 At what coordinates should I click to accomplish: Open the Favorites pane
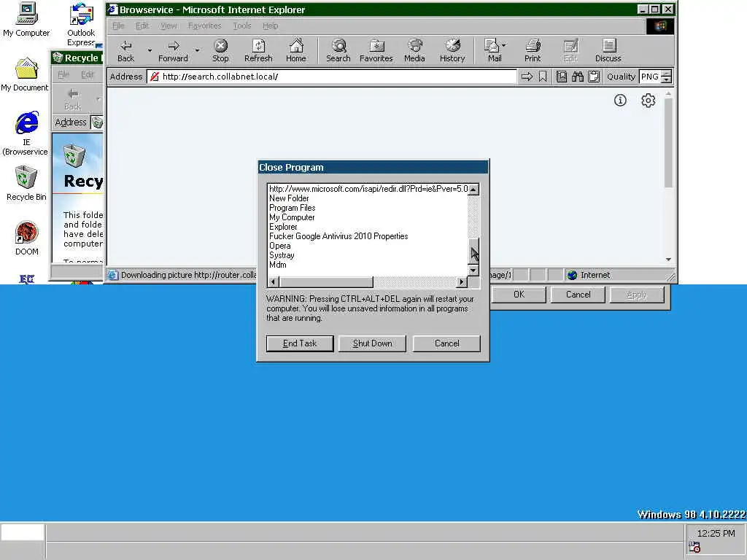click(376, 51)
